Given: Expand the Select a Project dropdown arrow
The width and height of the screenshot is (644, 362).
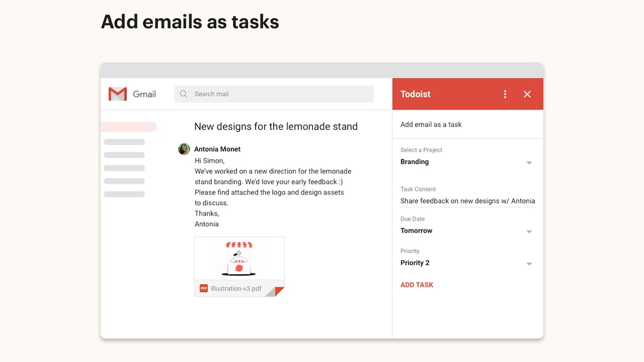Looking at the screenshot, I should (529, 163).
